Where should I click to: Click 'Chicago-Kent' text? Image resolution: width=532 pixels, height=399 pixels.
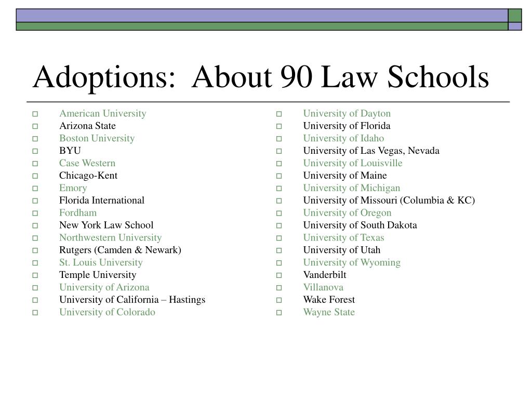click(88, 176)
